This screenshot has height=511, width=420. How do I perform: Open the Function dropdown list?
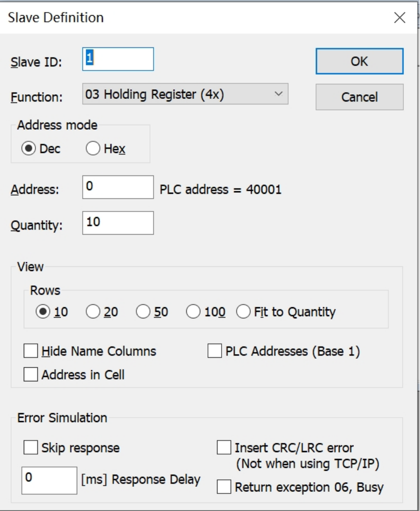[x=185, y=94]
